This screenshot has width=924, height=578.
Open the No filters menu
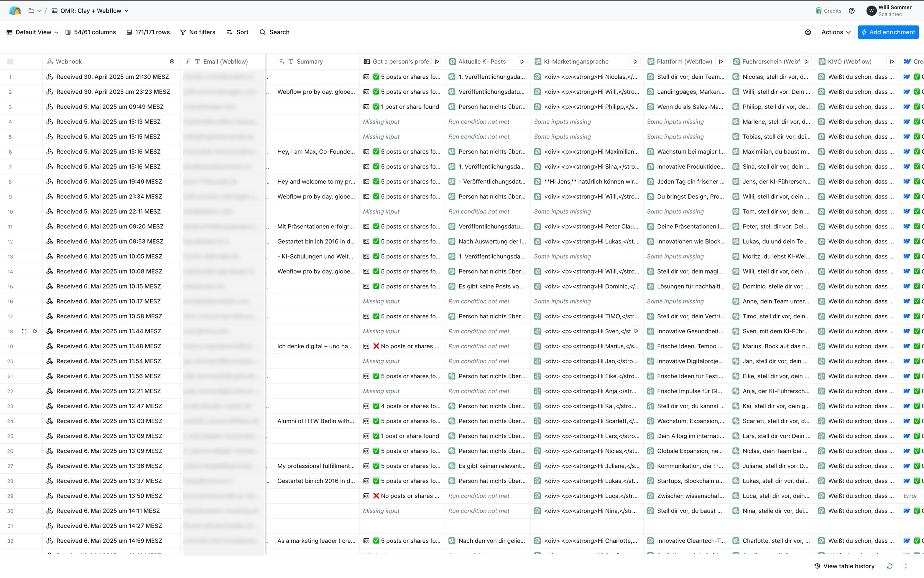click(198, 32)
